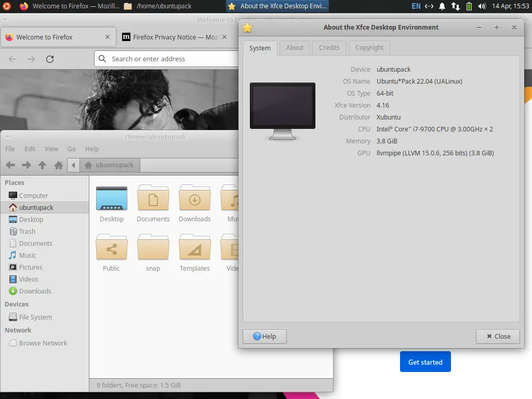Click the computer monitor image in About Xfce
The height and width of the screenshot is (399, 532).
tap(283, 111)
